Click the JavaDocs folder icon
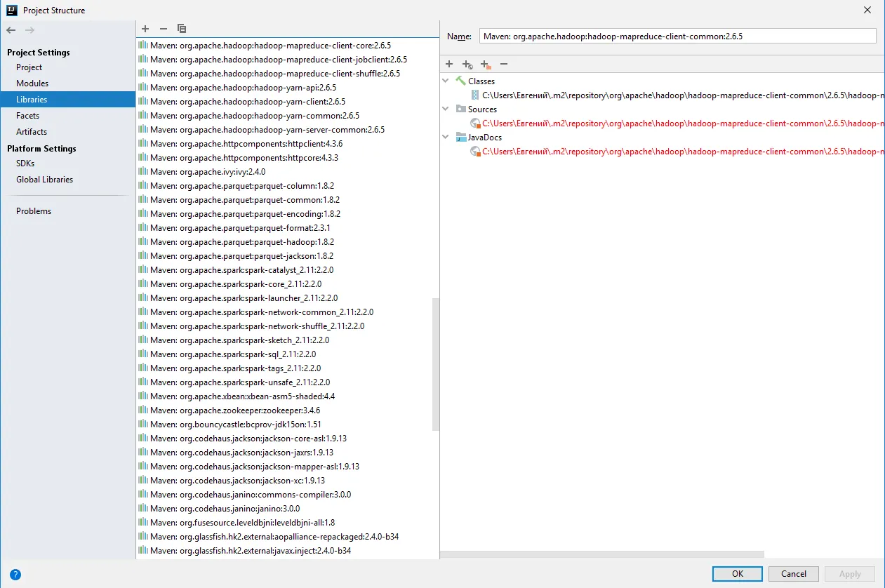The height and width of the screenshot is (588, 885). (460, 137)
